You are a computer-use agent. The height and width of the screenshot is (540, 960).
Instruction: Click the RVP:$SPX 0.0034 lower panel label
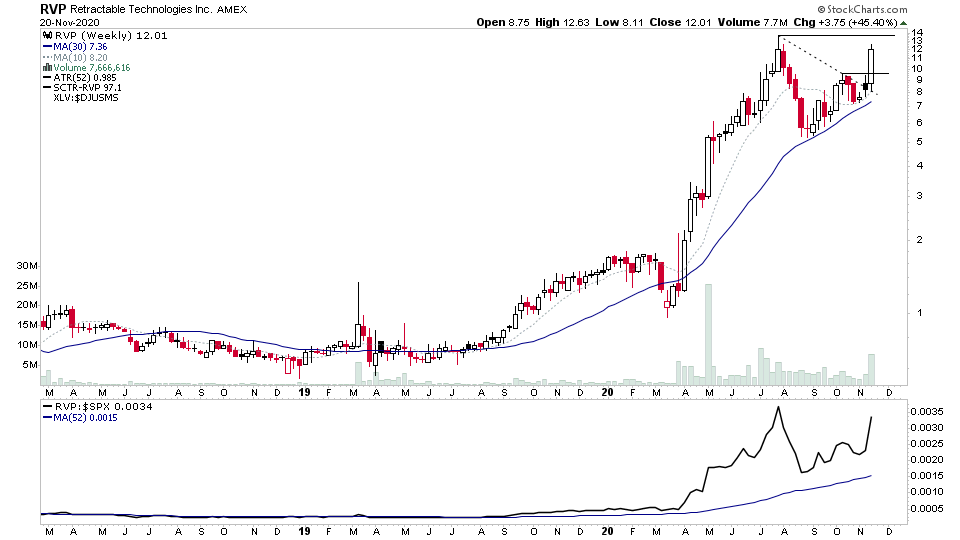coord(103,407)
